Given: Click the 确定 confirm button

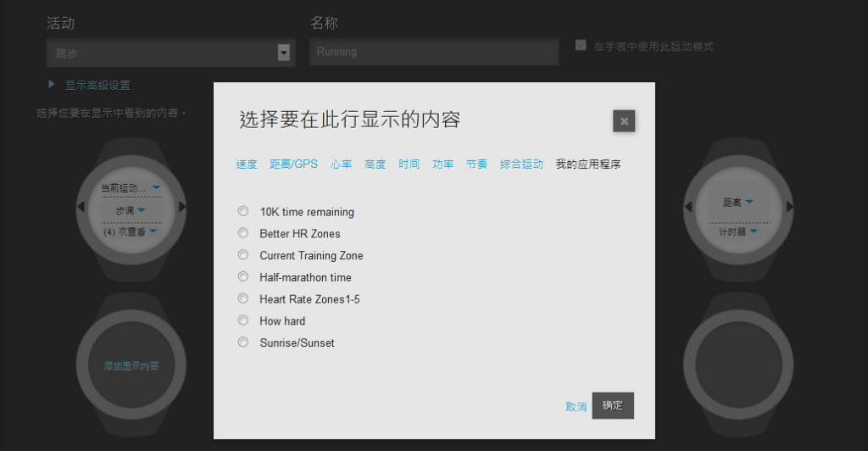Looking at the screenshot, I should point(613,406).
